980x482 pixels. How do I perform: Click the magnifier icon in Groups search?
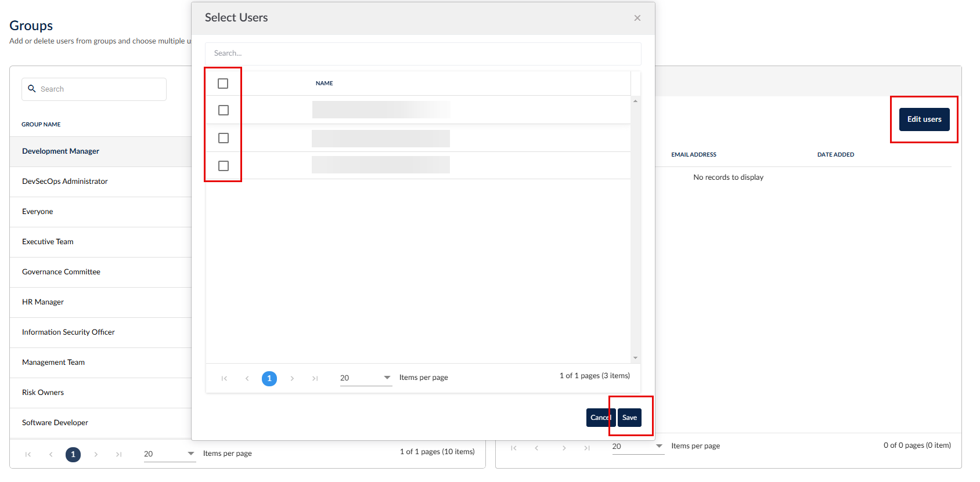(32, 89)
